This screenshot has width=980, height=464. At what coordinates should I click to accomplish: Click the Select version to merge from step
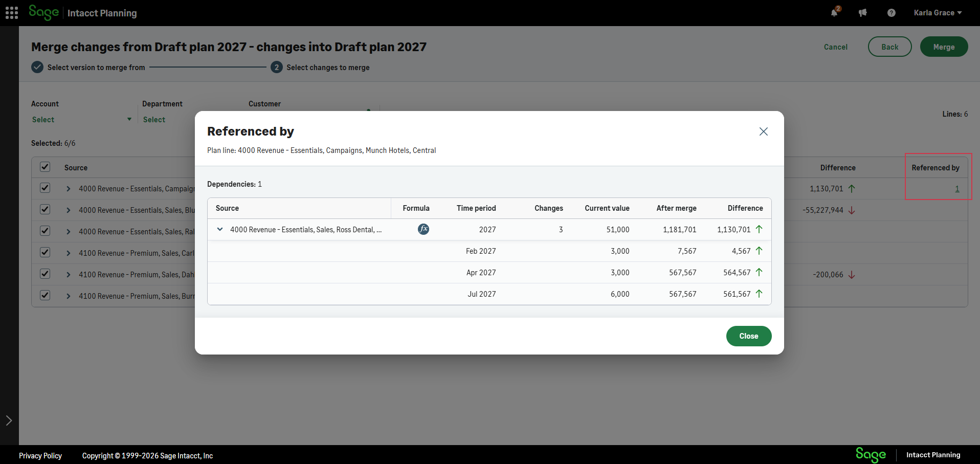click(96, 68)
